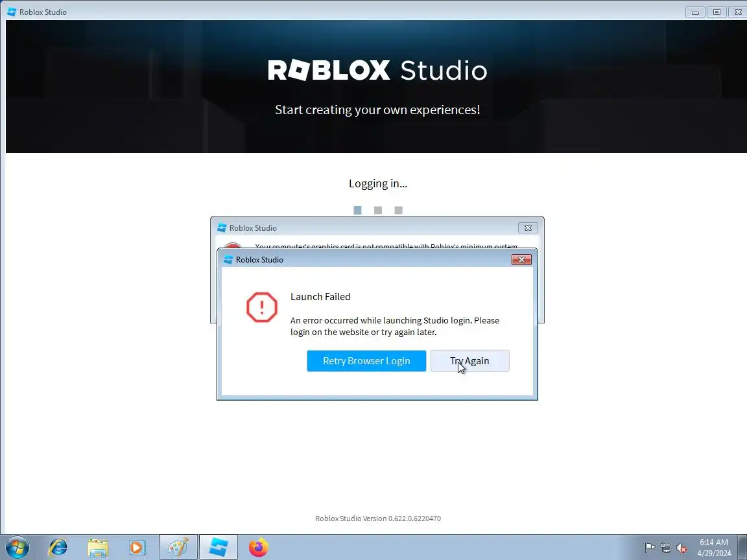Click the Show desktop strip beside the clock
Viewport: 747px width, 560px height.
742,547
